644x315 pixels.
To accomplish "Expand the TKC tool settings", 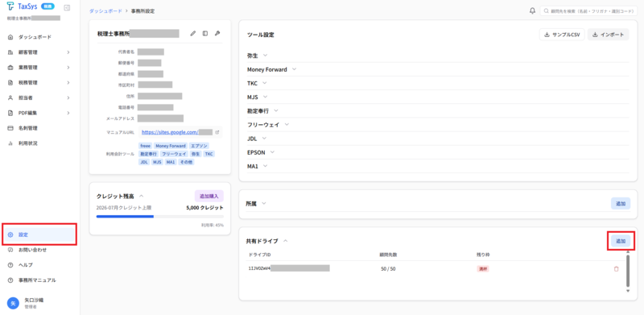I will (265, 83).
